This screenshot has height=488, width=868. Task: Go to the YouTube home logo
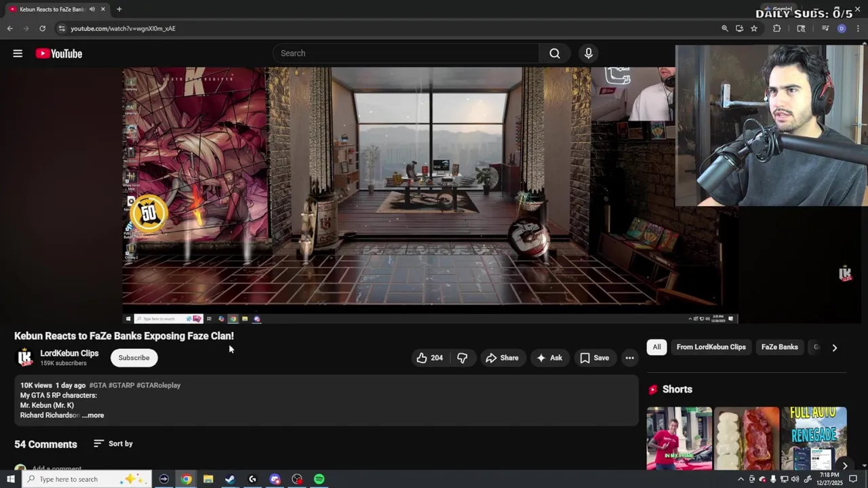click(59, 54)
